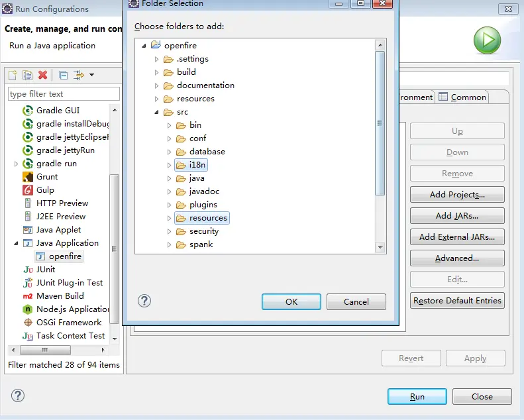This screenshot has width=524, height=420.
Task: Click the Add External JARs... button
Action: 457,237
